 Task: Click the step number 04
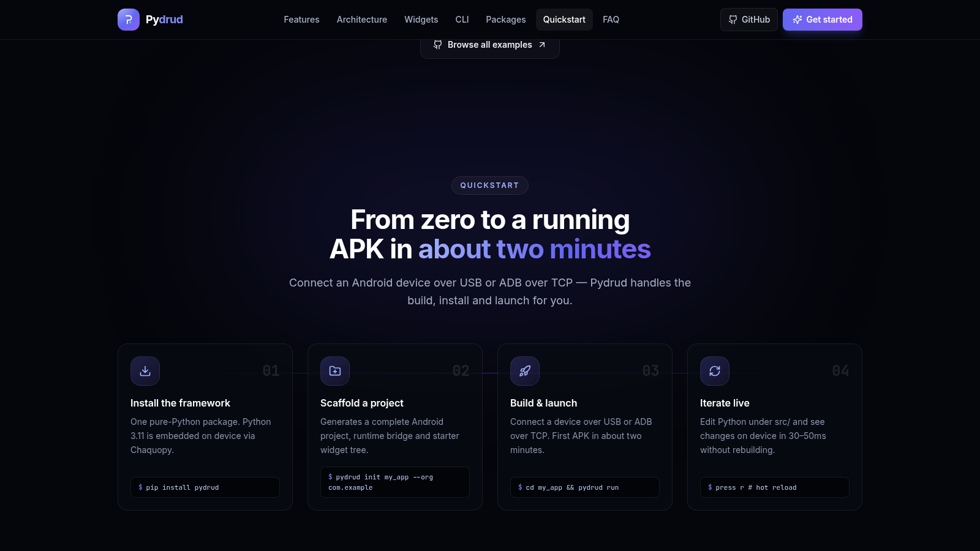(x=840, y=371)
